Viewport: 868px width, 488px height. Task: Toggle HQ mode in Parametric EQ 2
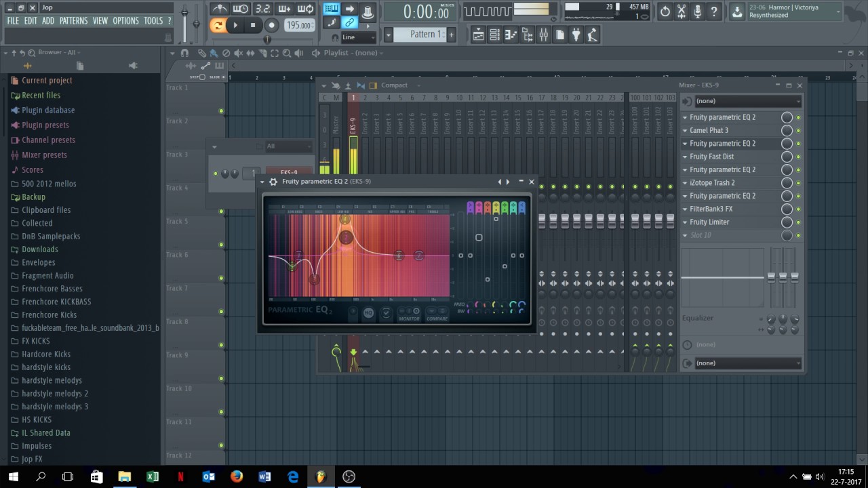(x=368, y=313)
